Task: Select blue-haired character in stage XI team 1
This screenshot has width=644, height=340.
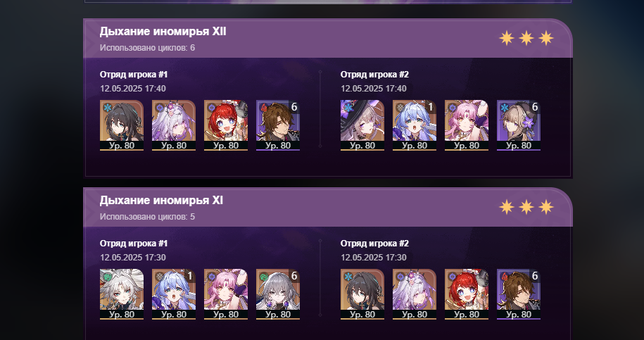Action: (174, 294)
